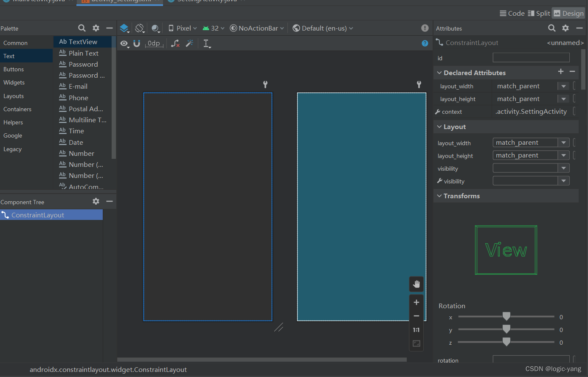Collapse Layout section

[439, 127]
